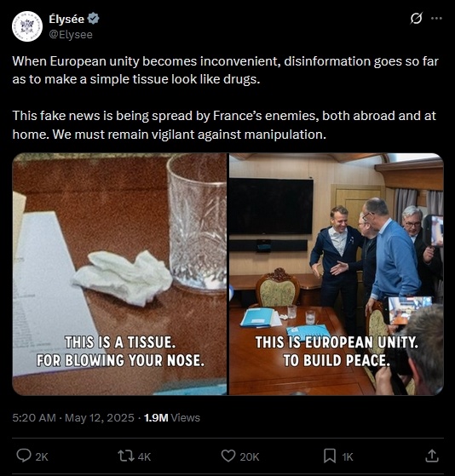Click the tweet text about European unity
Image resolution: width=455 pixels, height=476 pixels.
pyautogui.click(x=226, y=98)
